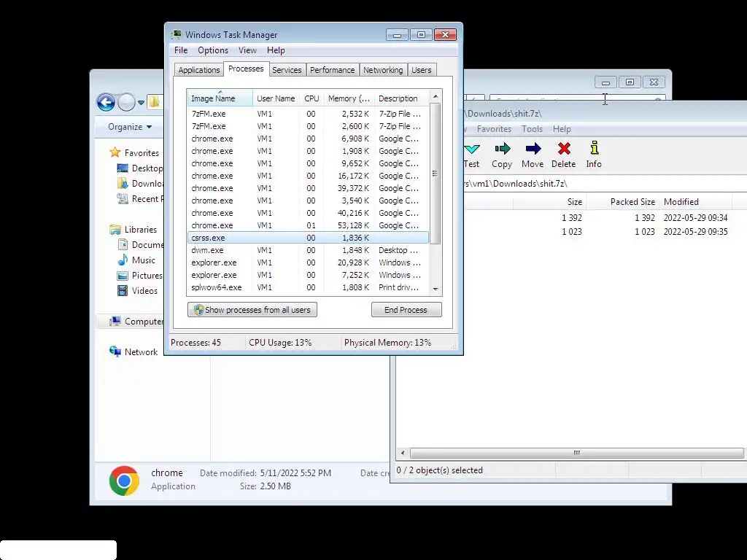Screen dimensions: 747x560
Task: Switch to the Services tab
Action: pyautogui.click(x=287, y=70)
